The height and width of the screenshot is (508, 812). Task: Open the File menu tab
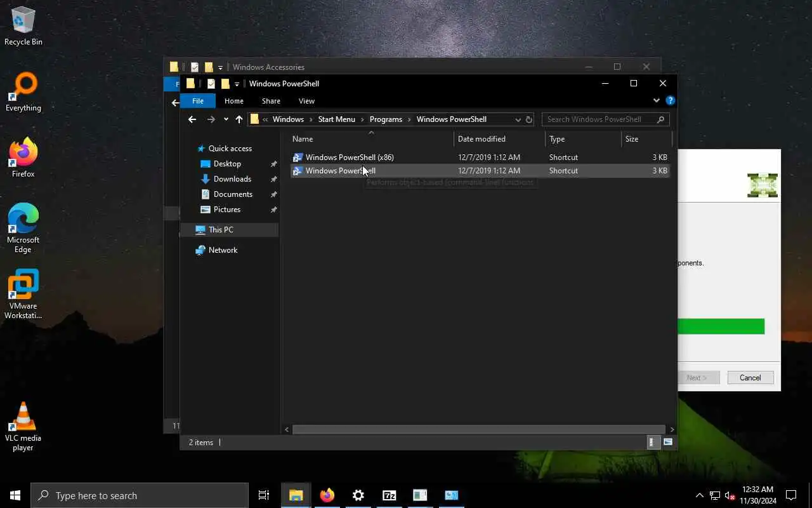point(198,101)
